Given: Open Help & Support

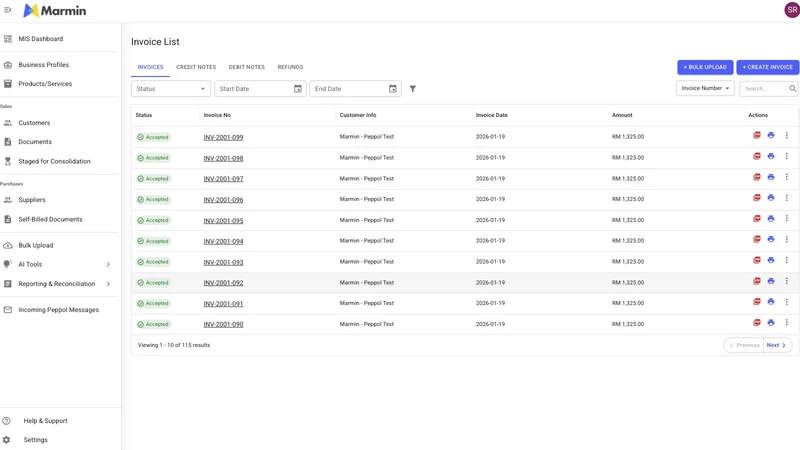Looking at the screenshot, I should point(45,421).
